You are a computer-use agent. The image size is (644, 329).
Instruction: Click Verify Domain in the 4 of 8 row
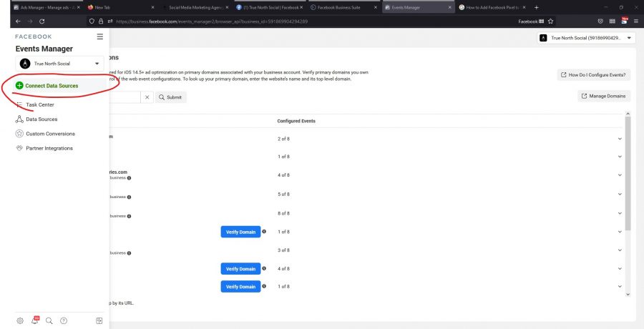coord(240,269)
